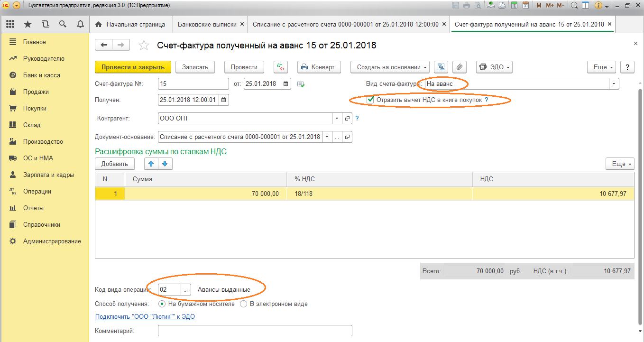
Task: Switch to the 'Банковские выписки' tab
Action: [x=207, y=24]
